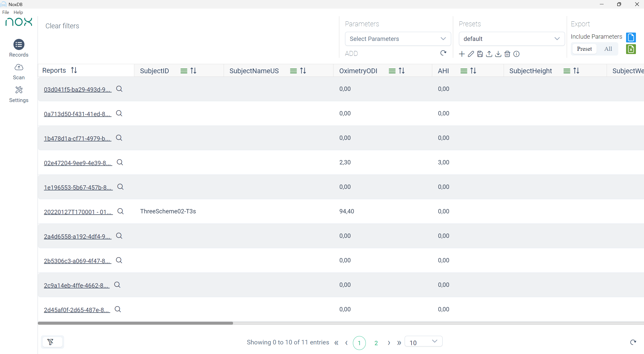
Task: Open the Select Parameters dropdown
Action: tap(397, 39)
